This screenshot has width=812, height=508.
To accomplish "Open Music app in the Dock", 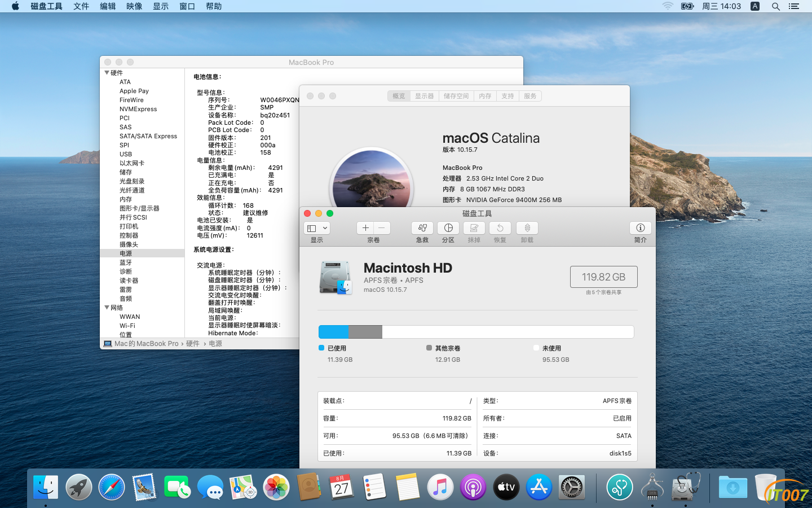I will [440, 487].
